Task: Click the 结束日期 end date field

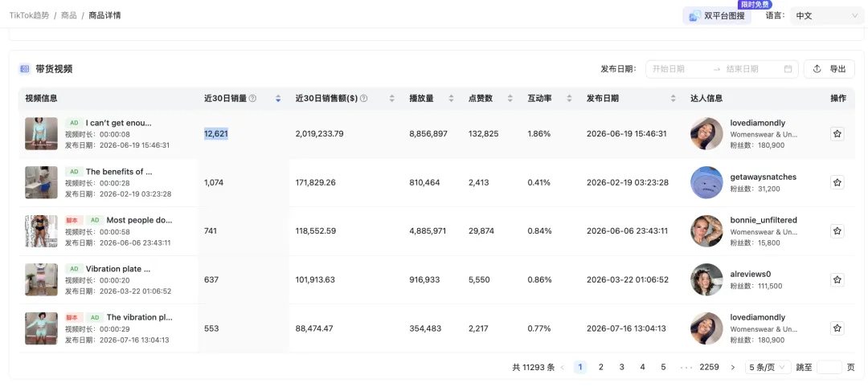Action: coord(751,69)
